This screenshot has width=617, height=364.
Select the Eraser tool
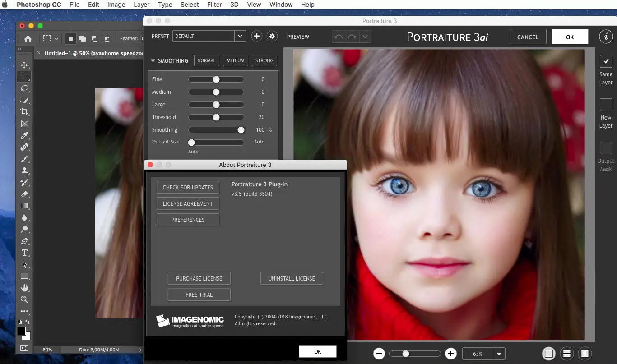click(24, 194)
